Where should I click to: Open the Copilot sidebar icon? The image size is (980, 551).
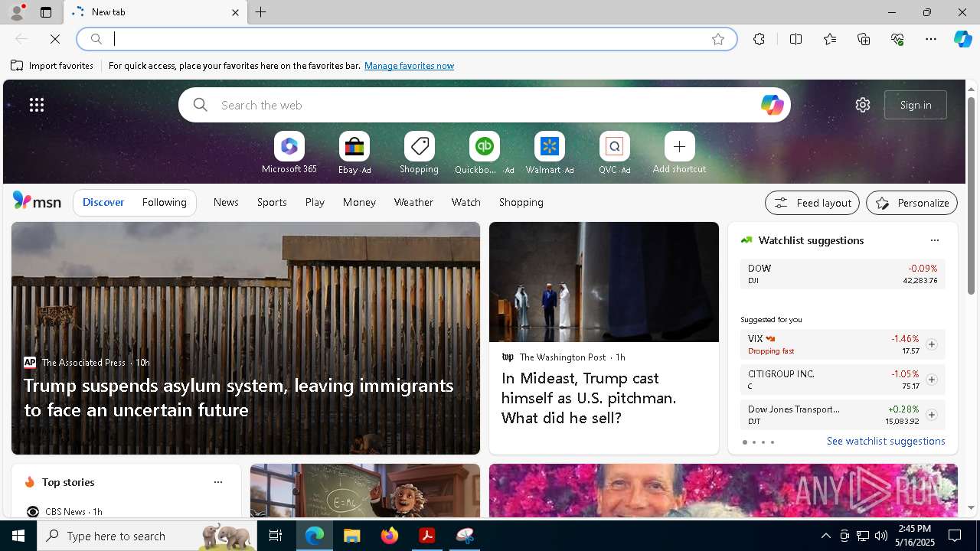[962, 39]
